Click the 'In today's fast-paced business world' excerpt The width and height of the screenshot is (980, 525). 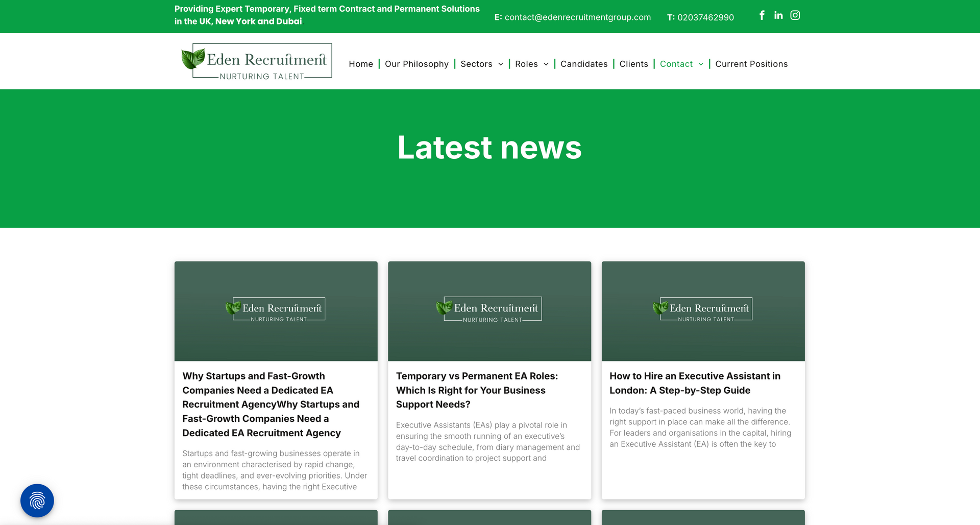point(700,427)
